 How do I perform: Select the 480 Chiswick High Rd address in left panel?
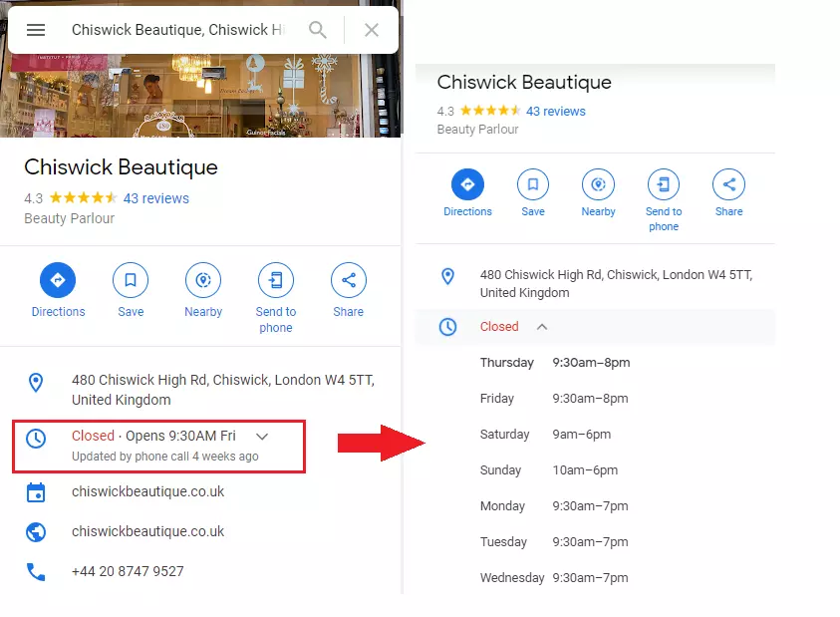click(223, 390)
